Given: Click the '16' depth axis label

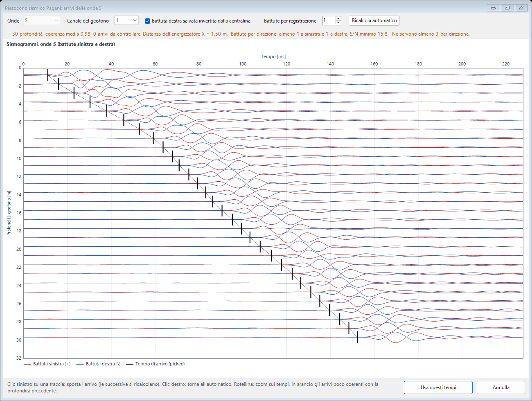Looking at the screenshot, I should pyautogui.click(x=19, y=213).
